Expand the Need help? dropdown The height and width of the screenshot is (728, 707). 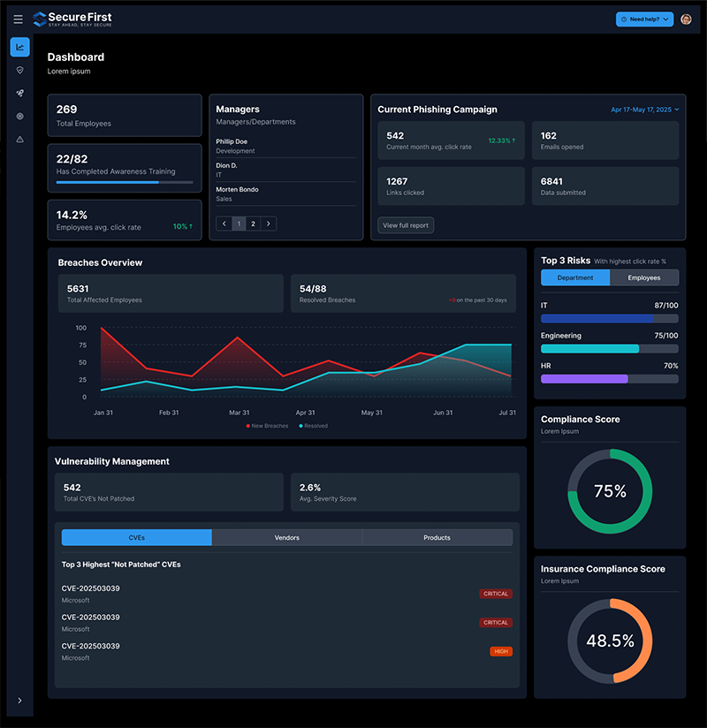pos(644,19)
